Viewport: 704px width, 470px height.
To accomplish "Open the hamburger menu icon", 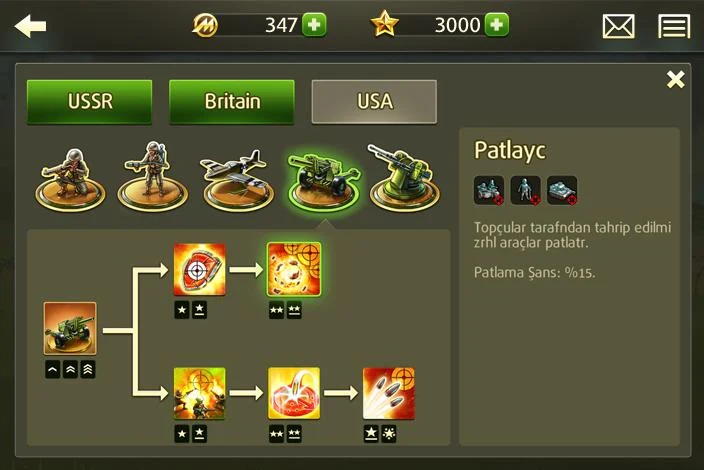I will tap(674, 26).
